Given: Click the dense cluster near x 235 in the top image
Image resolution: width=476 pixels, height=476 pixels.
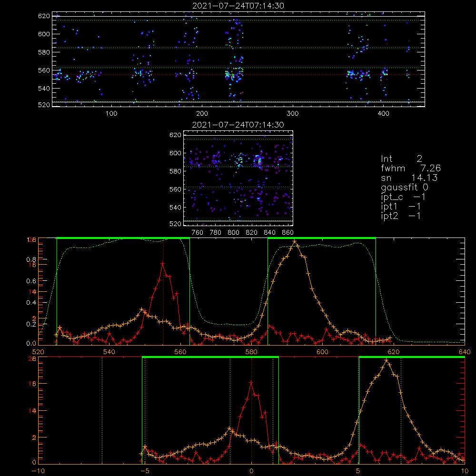Looking at the screenshot, I should (x=234, y=75).
